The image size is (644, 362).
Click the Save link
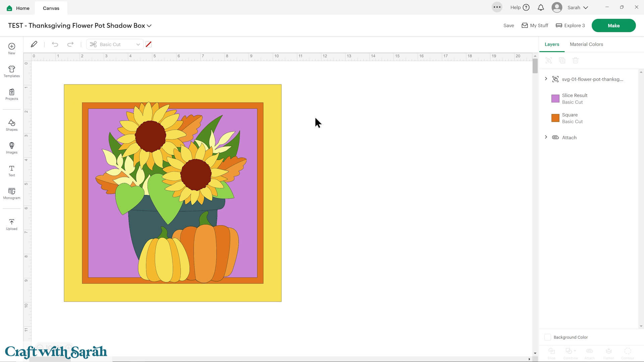tap(508, 25)
